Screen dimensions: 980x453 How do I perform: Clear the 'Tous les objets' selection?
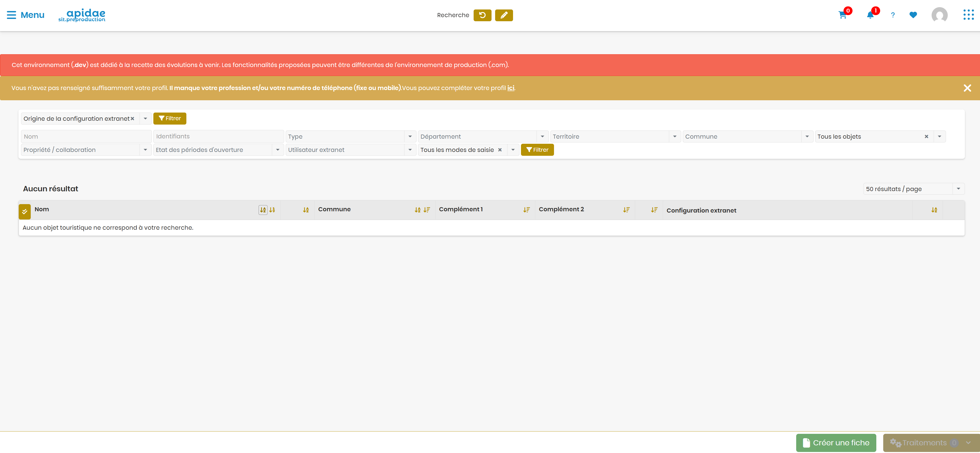coord(926,136)
